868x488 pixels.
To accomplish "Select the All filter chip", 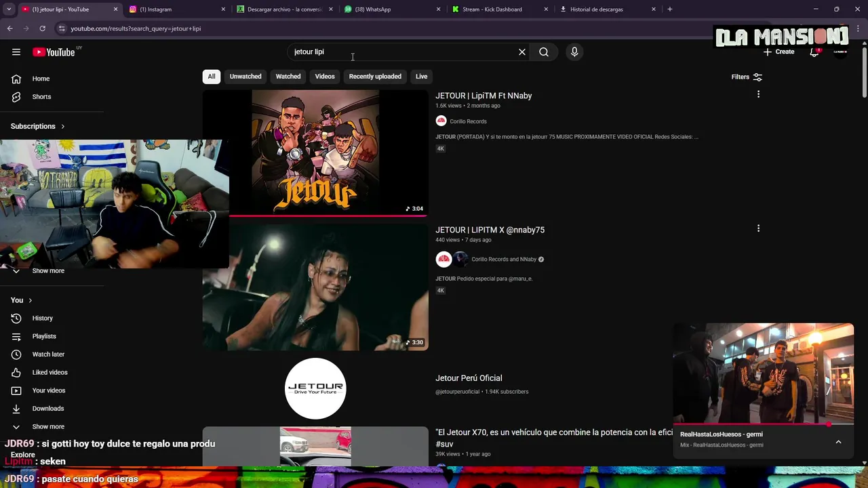I will 212,77.
